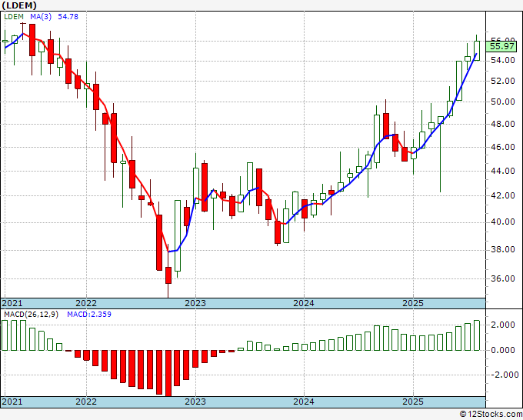The width and height of the screenshot is (523, 420).
Task: Click the 38.00 price axis label
Action: coord(502,249)
